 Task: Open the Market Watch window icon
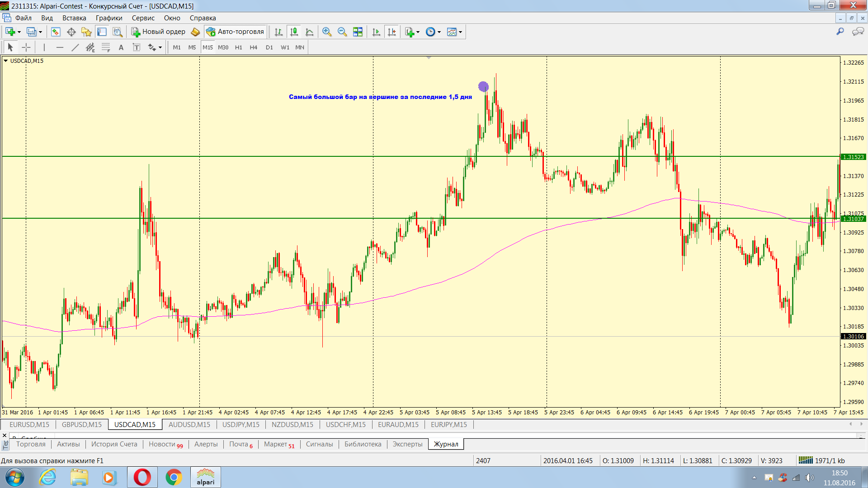pos(56,32)
